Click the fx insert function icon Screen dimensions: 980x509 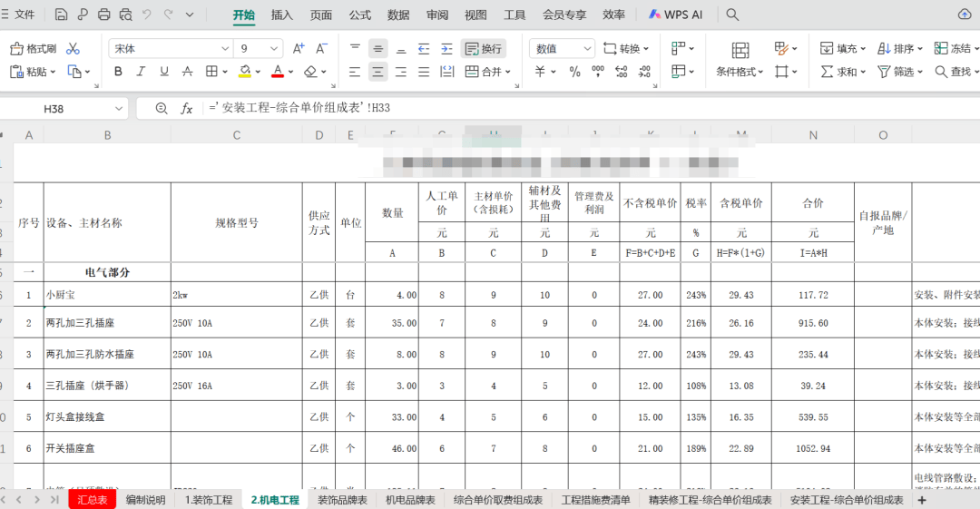[187, 108]
